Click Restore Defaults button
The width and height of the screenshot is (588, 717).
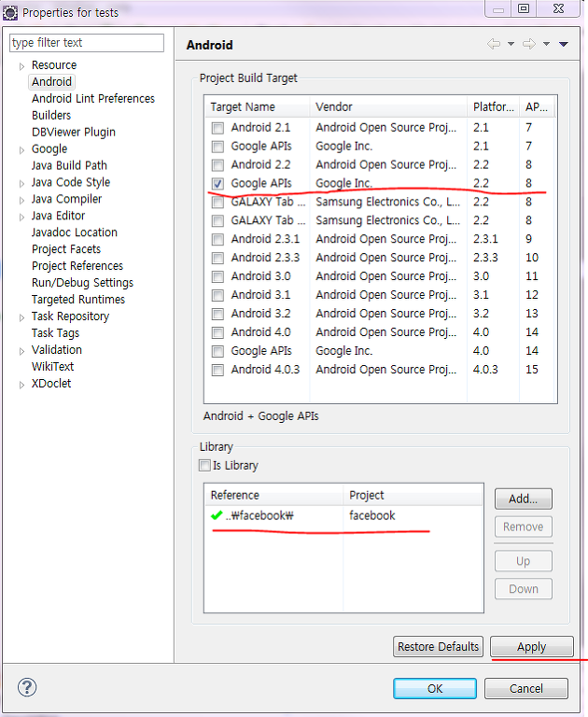(x=438, y=647)
